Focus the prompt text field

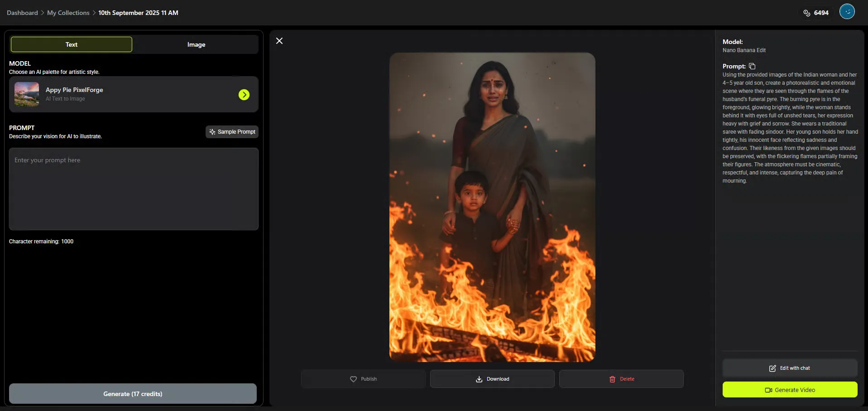coord(134,189)
